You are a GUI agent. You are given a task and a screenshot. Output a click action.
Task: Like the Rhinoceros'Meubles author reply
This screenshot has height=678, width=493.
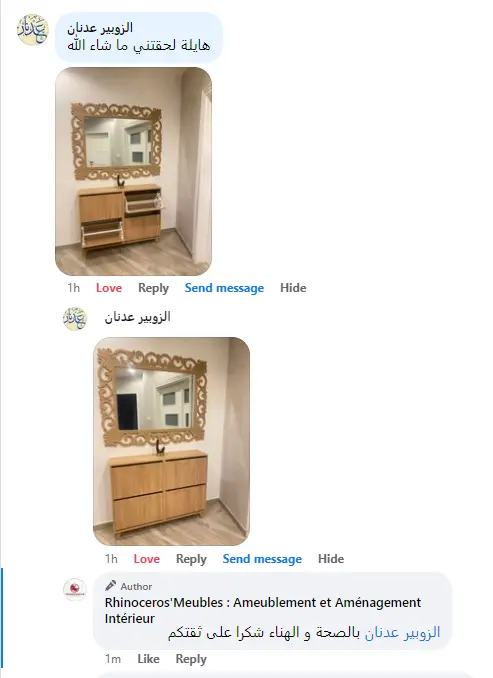(148, 659)
